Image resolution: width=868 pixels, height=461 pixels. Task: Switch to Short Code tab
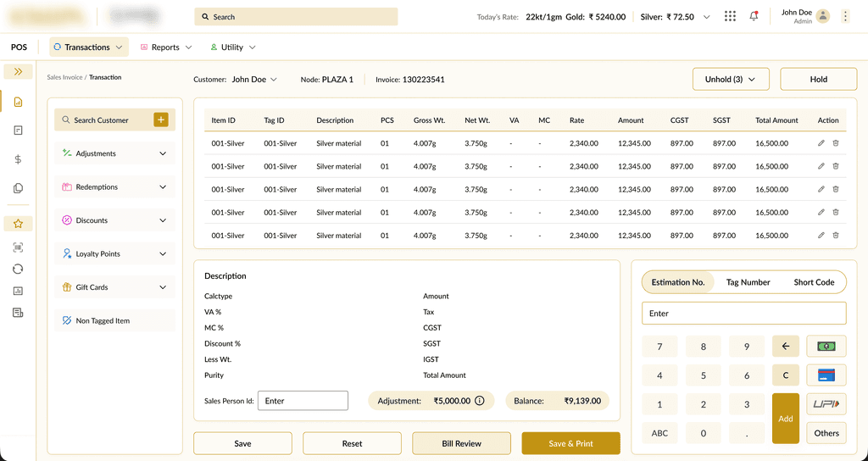click(x=814, y=282)
